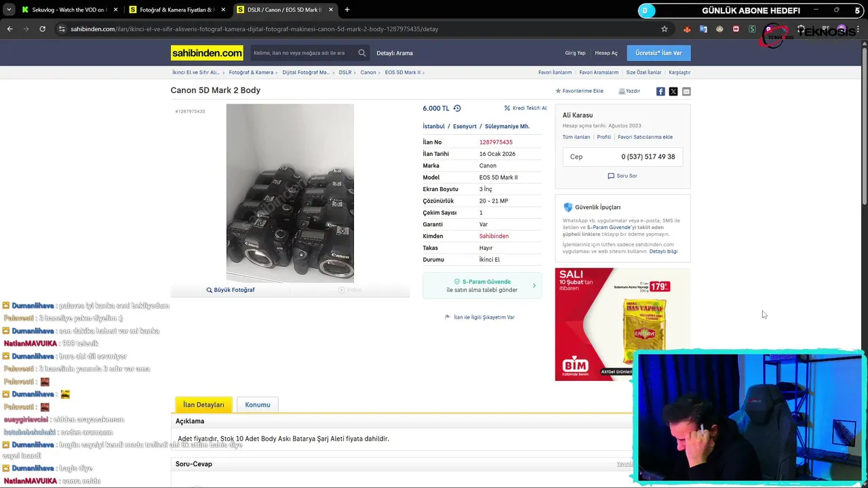
Task: Open Size Özel İlanlar link
Action: click(644, 73)
